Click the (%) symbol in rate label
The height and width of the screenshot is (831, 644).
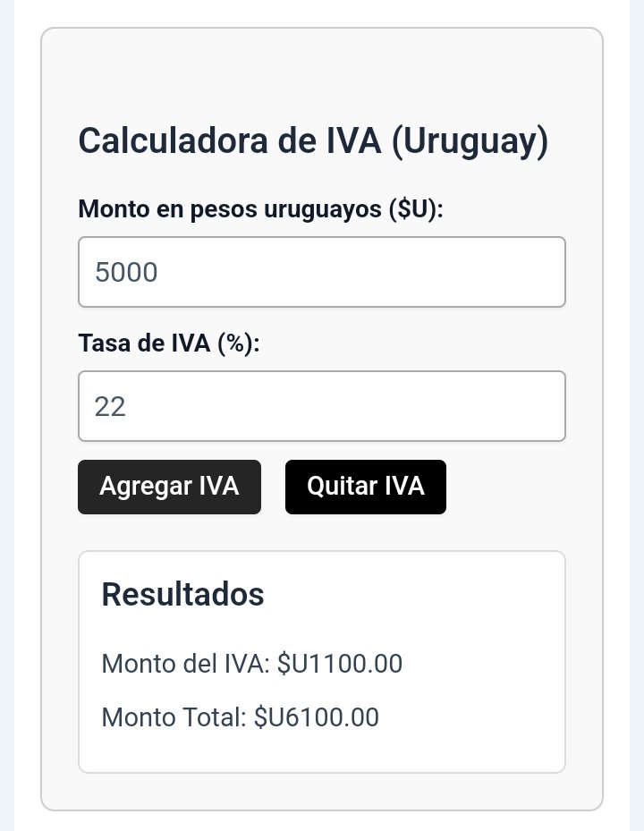click(x=239, y=343)
